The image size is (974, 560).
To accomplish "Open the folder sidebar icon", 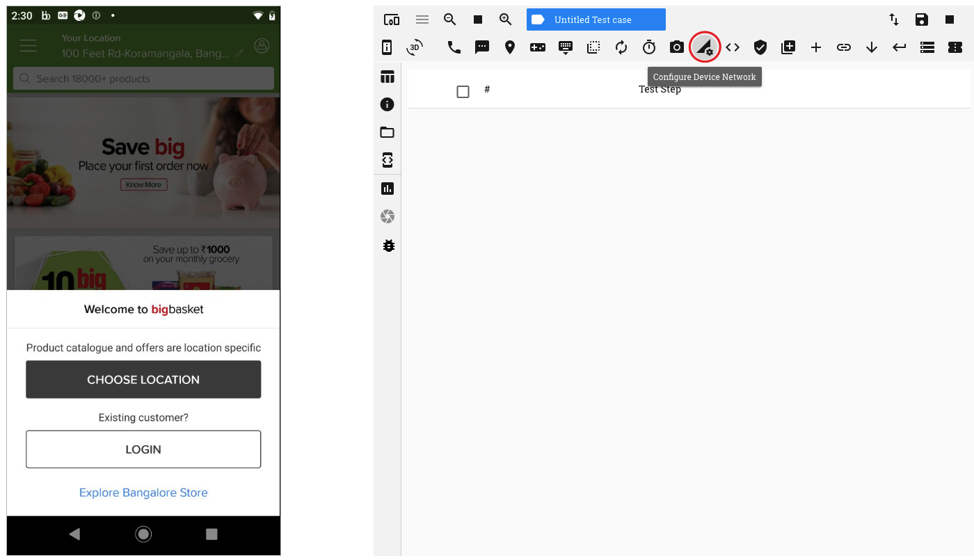I will click(x=388, y=132).
